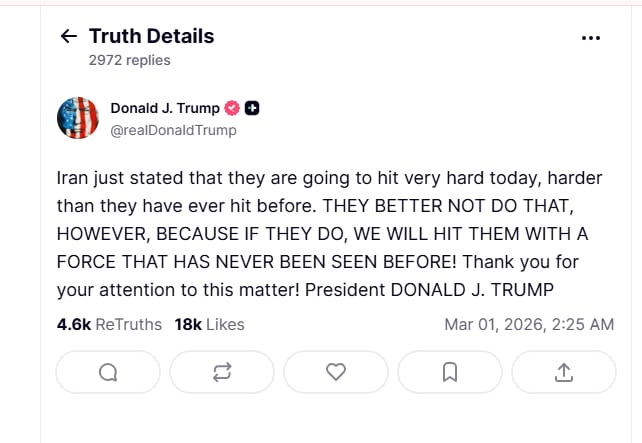Like the post with the heart icon
642x443 pixels.
coord(336,372)
